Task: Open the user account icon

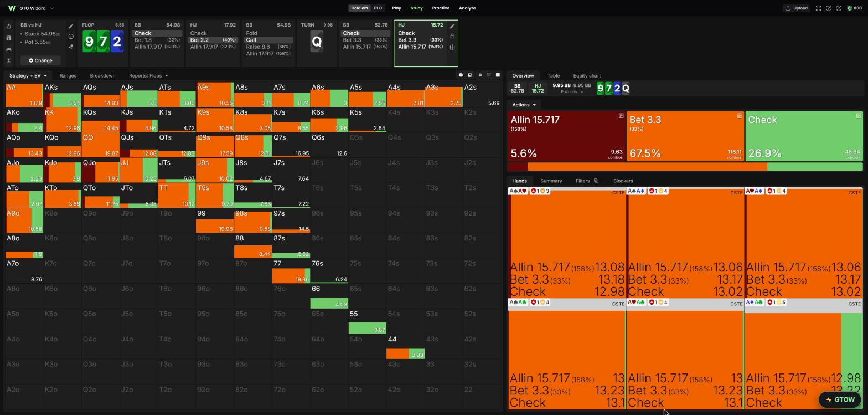Action: 839,8
